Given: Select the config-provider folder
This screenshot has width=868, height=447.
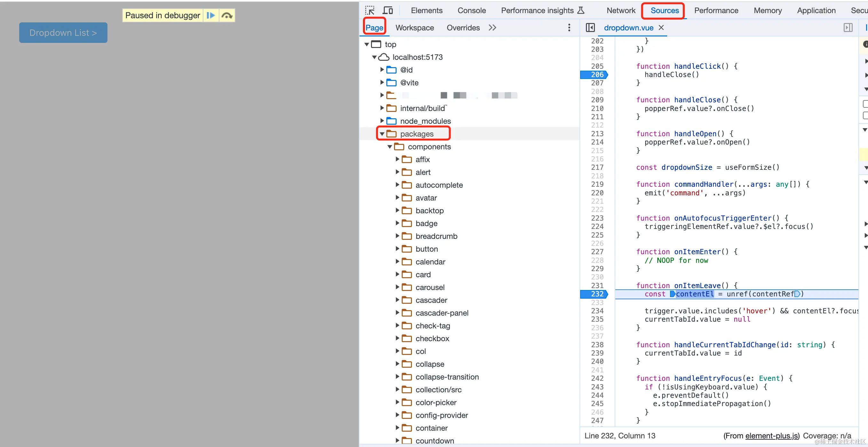Looking at the screenshot, I should pos(441,415).
